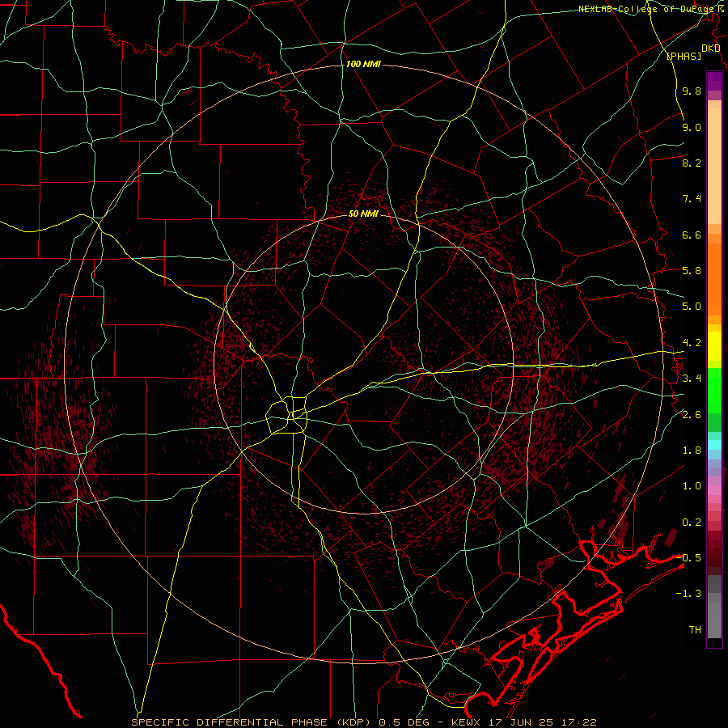The width and height of the screenshot is (728, 728).
Task: Click the -1.3 scale value
Action: [x=688, y=594]
